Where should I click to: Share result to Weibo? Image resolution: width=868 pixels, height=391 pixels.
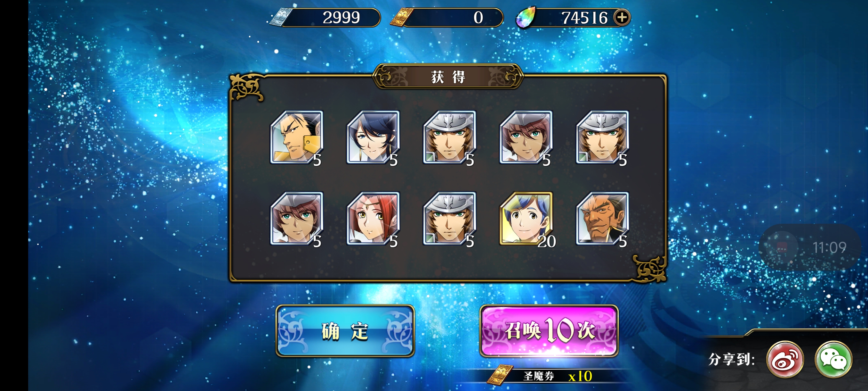tap(785, 359)
